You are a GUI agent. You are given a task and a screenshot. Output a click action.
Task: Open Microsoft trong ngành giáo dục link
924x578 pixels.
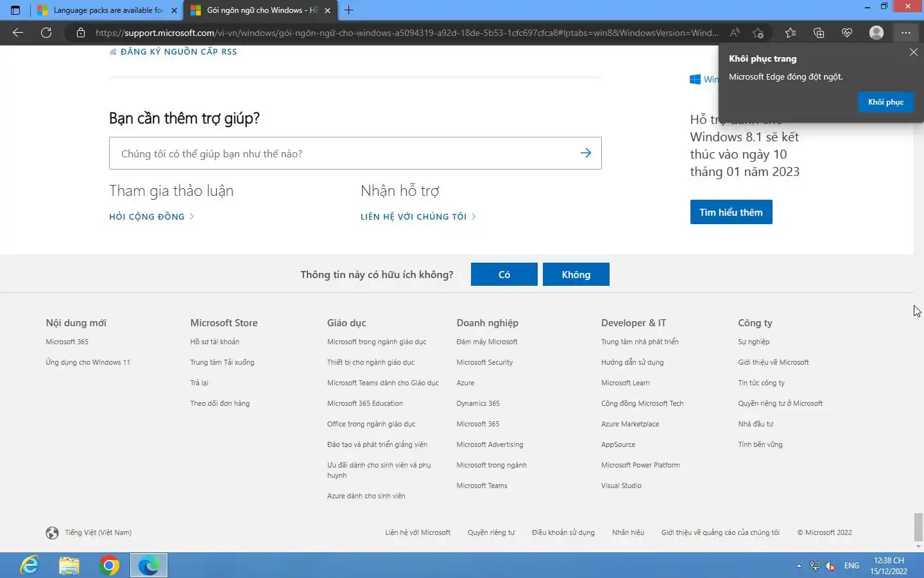click(377, 342)
